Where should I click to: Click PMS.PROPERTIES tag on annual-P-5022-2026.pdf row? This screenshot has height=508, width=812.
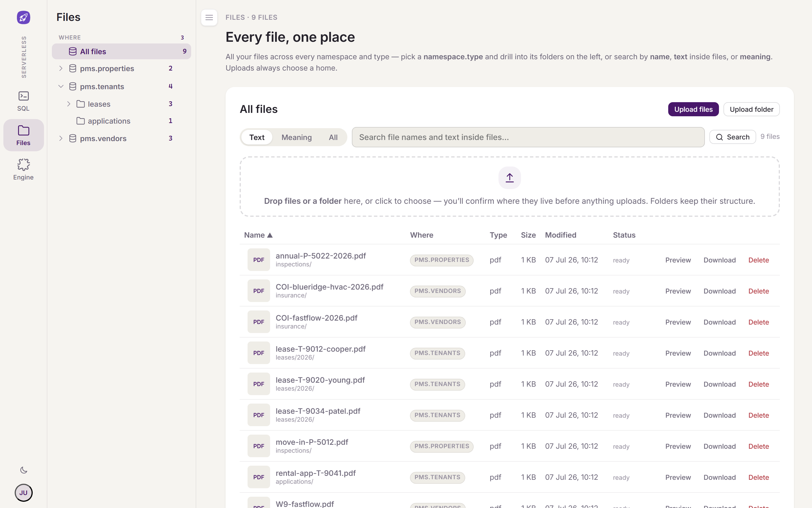(442, 260)
